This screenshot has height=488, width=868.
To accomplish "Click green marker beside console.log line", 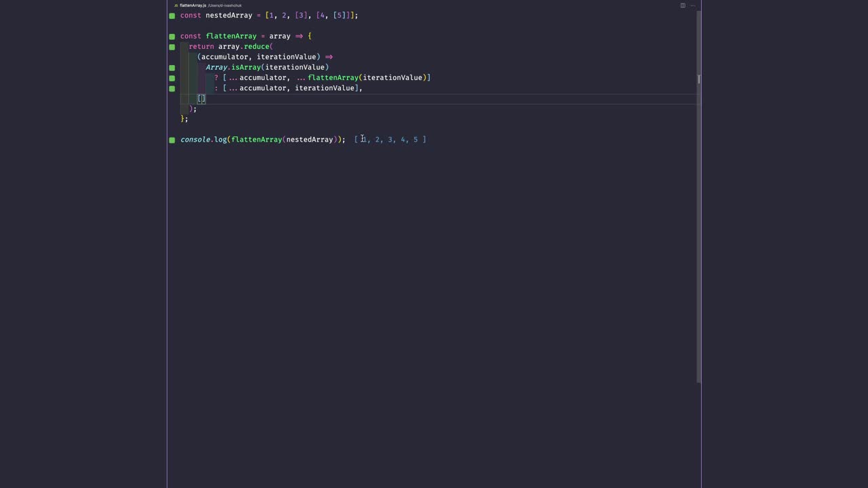I will (172, 140).
